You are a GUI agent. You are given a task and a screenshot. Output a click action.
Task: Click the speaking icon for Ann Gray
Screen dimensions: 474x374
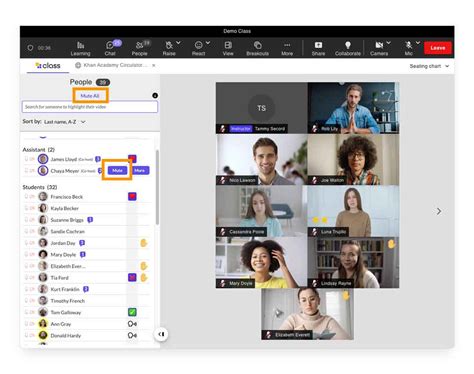(132, 324)
